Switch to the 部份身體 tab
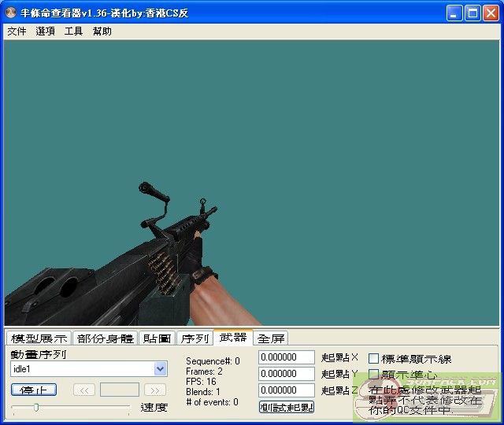 tap(106, 338)
